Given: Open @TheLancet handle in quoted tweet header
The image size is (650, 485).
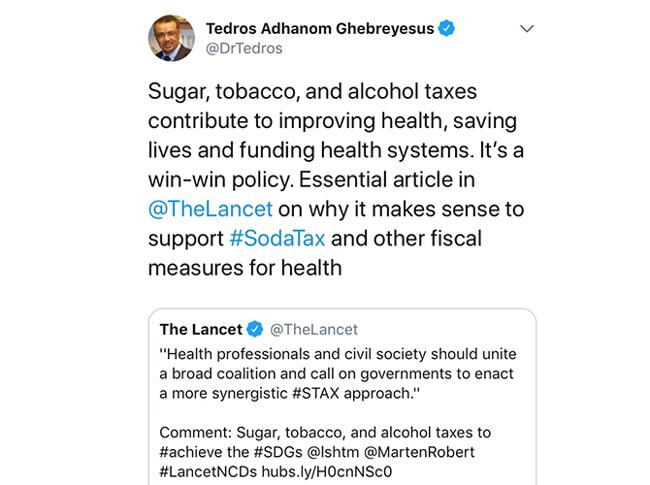Looking at the screenshot, I should 312,329.
